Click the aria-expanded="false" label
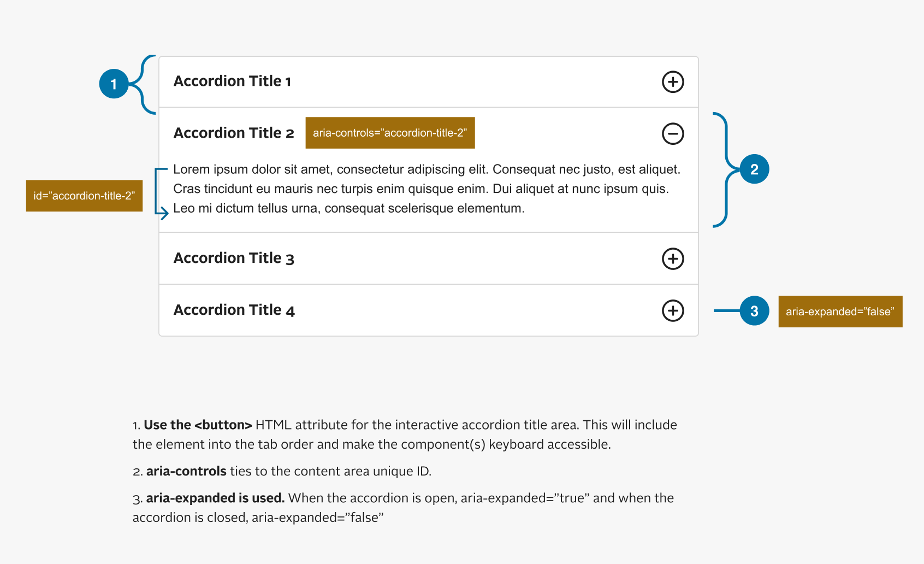 point(840,312)
